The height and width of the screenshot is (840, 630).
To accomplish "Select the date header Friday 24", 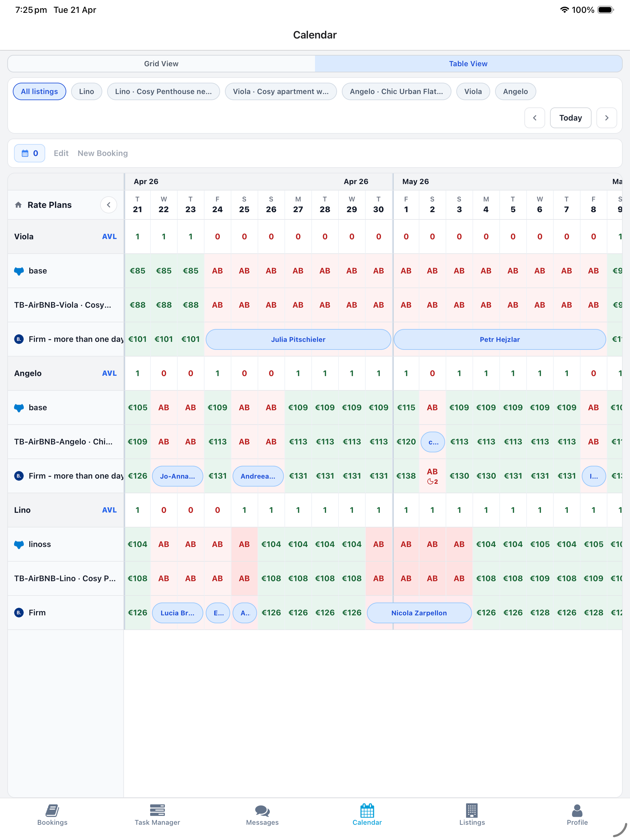I will (x=218, y=205).
